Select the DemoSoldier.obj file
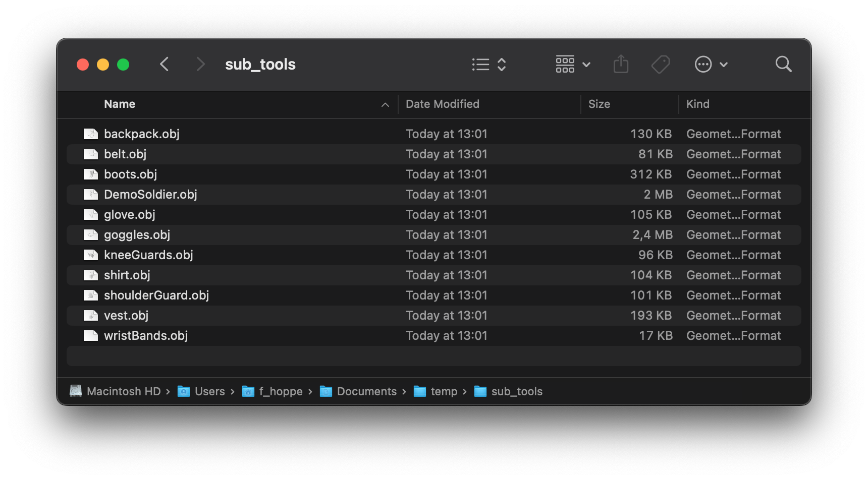 pos(150,194)
